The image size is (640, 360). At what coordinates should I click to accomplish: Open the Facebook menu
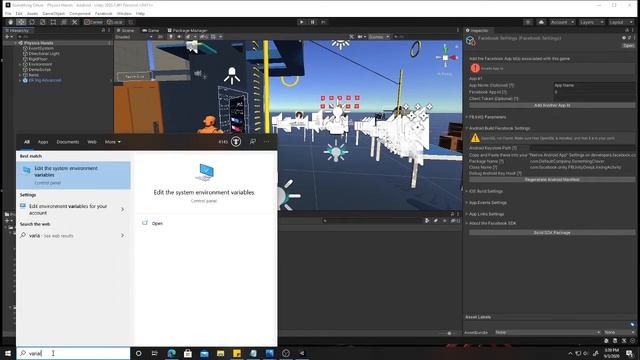click(x=103, y=13)
